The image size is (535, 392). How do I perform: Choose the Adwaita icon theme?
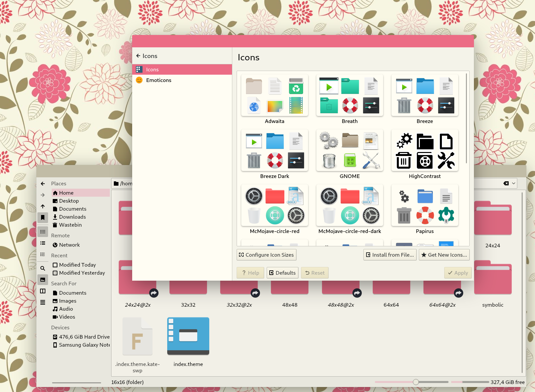pos(275,100)
